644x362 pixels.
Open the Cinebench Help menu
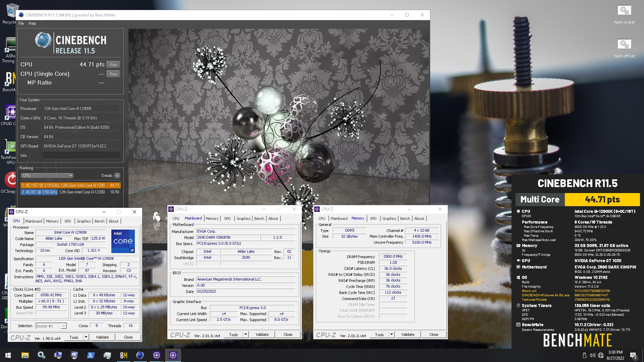[x=32, y=23]
